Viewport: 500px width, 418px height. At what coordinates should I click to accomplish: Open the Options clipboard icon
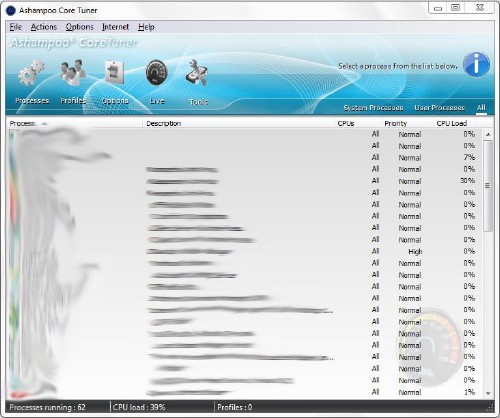pos(114,72)
